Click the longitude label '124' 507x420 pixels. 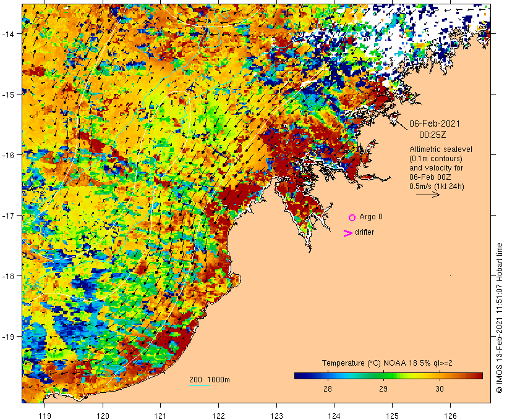pos(334,416)
